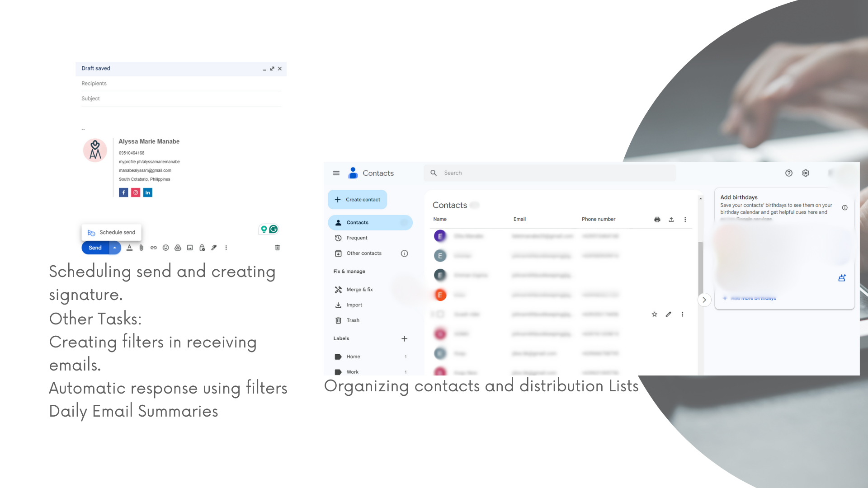Expand send options arrow beside Send
The image size is (868, 488).
115,248
